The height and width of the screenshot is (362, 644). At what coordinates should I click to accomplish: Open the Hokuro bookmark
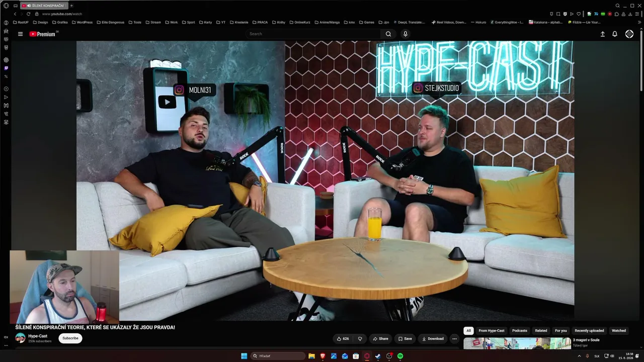point(478,23)
